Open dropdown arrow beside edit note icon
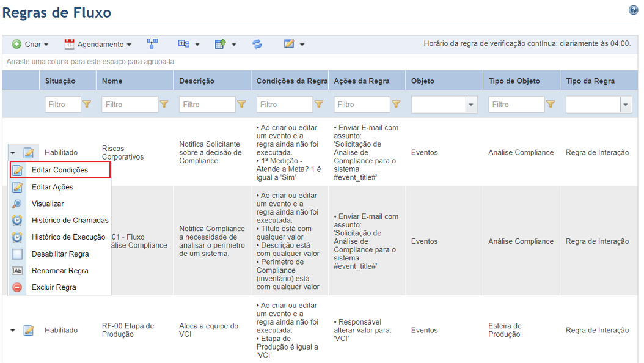Screen dimensions: 644x363 (302, 45)
